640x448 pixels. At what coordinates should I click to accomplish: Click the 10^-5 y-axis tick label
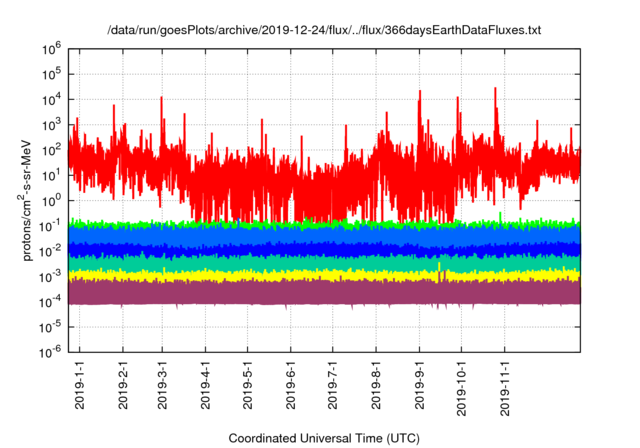pos(50,327)
